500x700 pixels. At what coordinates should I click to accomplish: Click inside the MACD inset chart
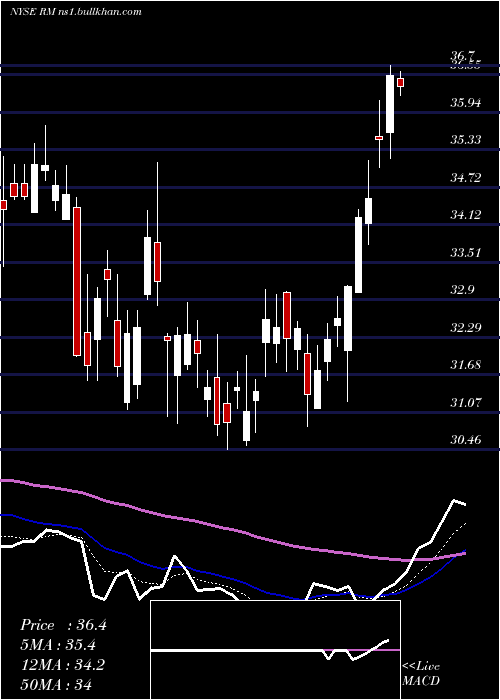pos(275,650)
